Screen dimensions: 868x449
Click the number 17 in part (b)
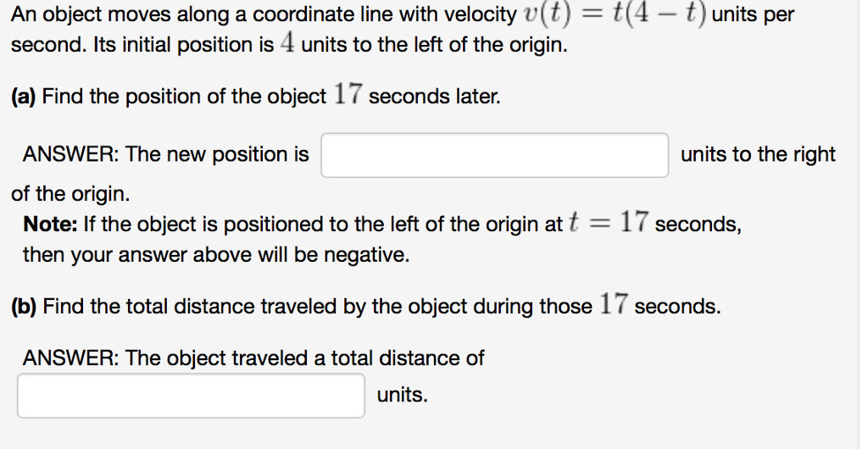tap(613, 305)
